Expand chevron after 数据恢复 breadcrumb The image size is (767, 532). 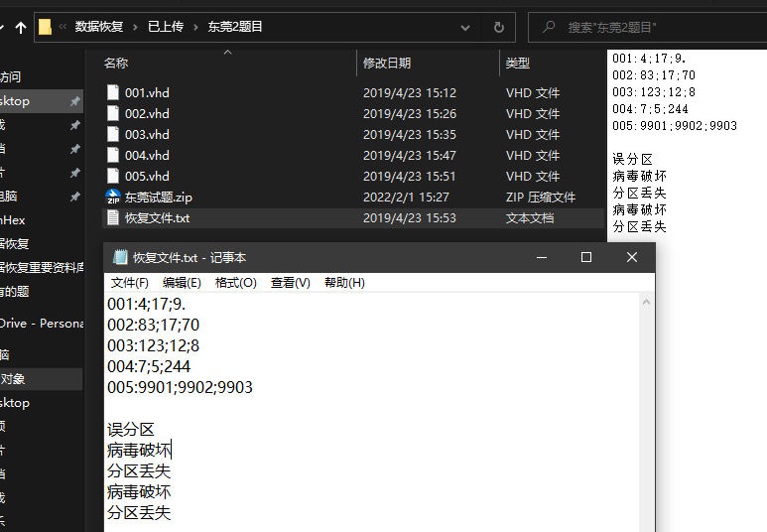(136, 27)
